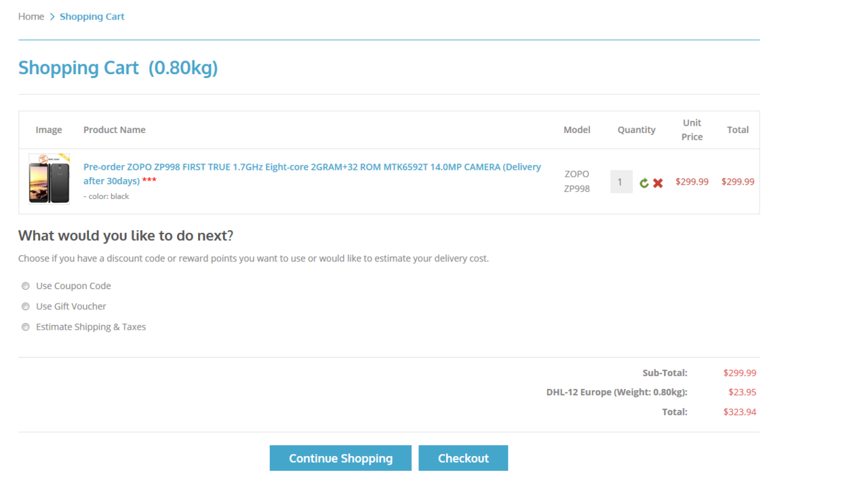Click the green update quantity icon
This screenshot has height=490, width=868.
pyautogui.click(x=644, y=183)
